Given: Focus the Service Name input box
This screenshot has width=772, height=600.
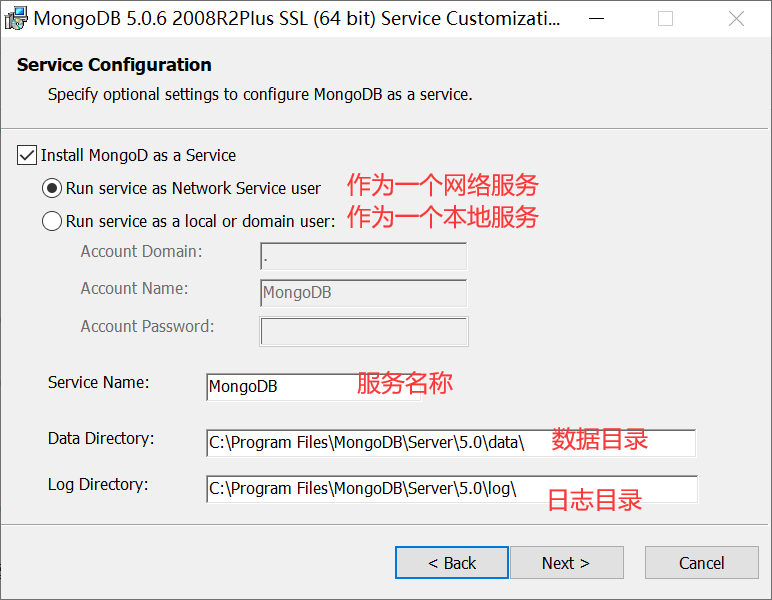Looking at the screenshot, I should (x=314, y=387).
